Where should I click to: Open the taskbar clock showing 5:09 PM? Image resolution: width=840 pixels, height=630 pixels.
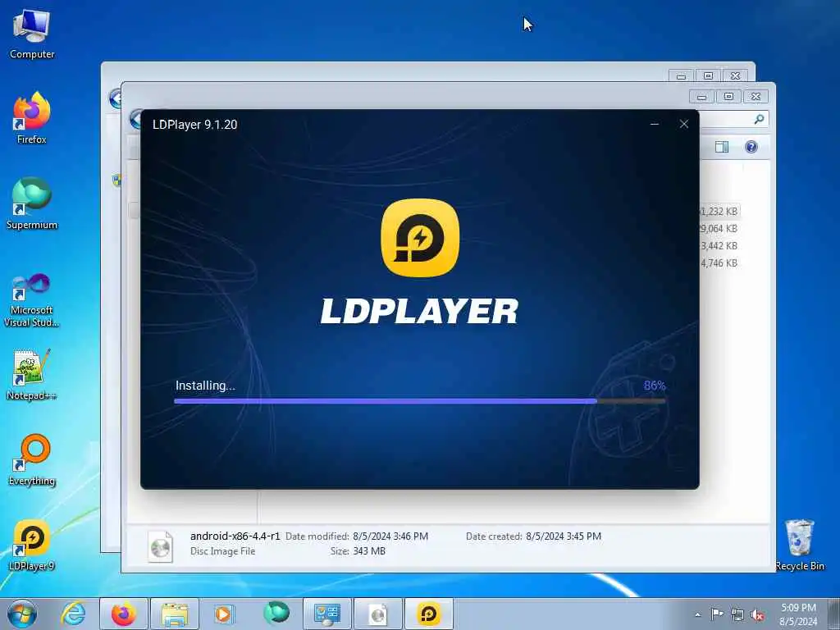pos(798,614)
